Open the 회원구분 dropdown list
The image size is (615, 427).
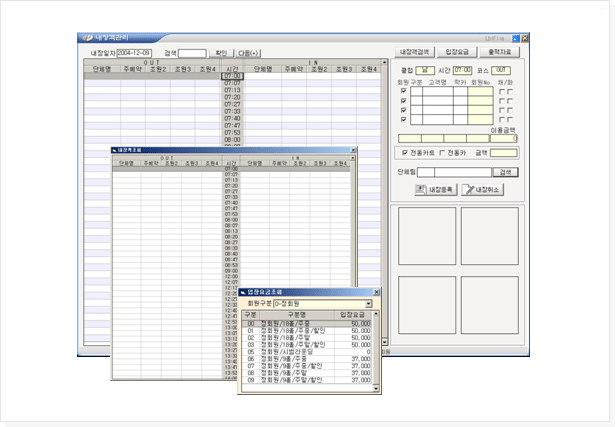pyautogui.click(x=369, y=303)
